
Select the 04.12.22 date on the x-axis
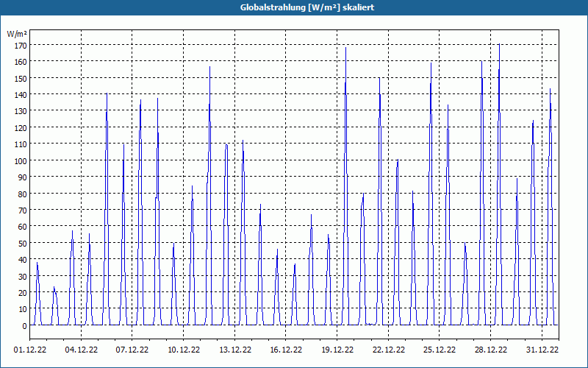pos(82,350)
